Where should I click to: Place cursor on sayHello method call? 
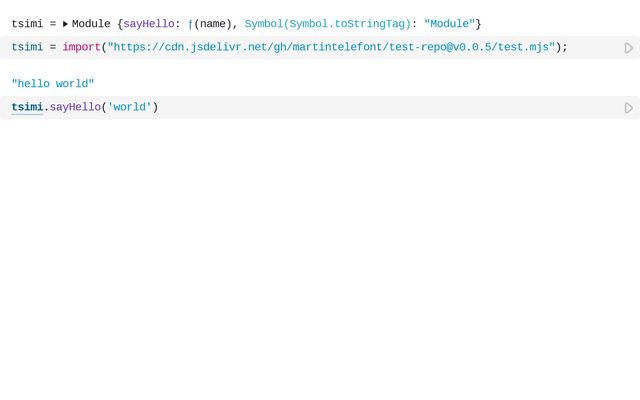[75, 107]
